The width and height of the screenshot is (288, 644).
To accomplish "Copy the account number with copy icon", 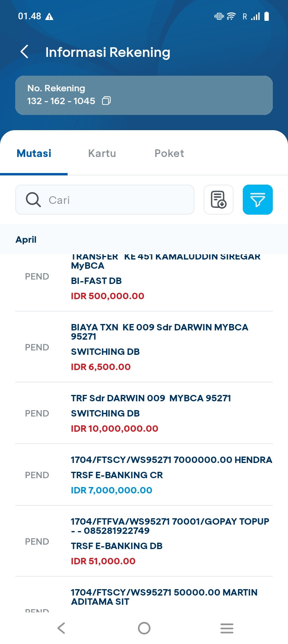I will pyautogui.click(x=106, y=101).
